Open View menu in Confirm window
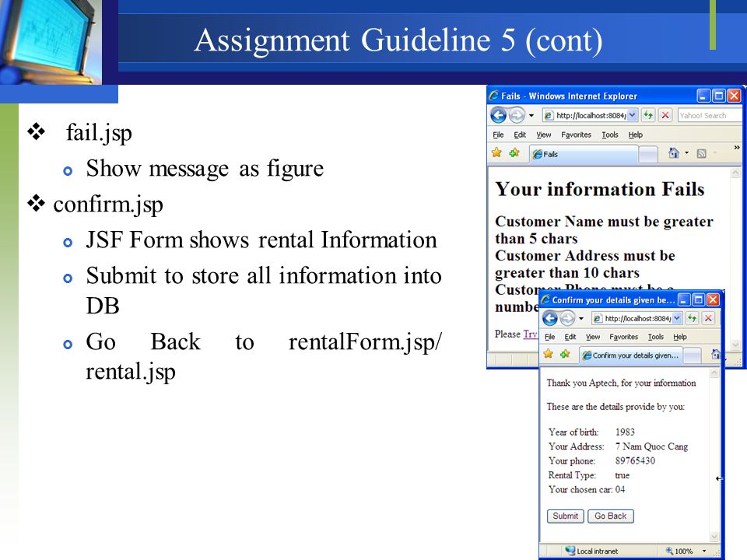This screenshot has width=747, height=560. pos(593,337)
